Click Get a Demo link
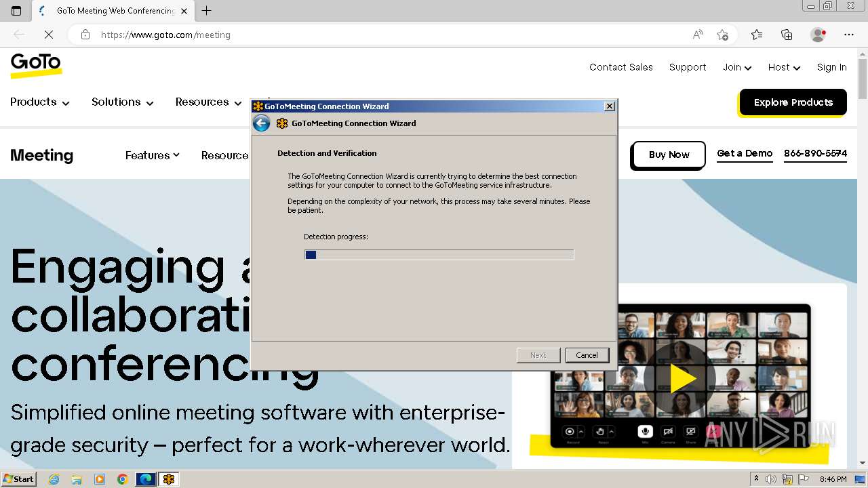868x488 pixels. (745, 153)
